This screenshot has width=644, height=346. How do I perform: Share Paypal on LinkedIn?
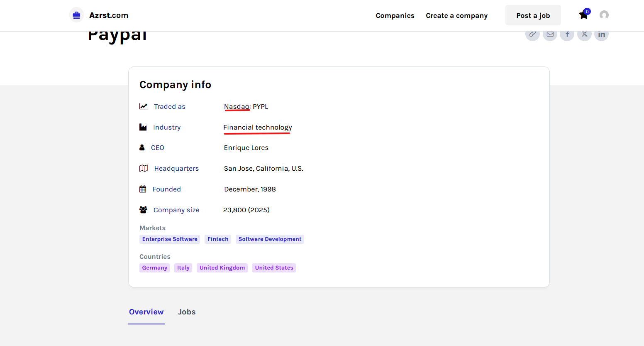(x=602, y=34)
